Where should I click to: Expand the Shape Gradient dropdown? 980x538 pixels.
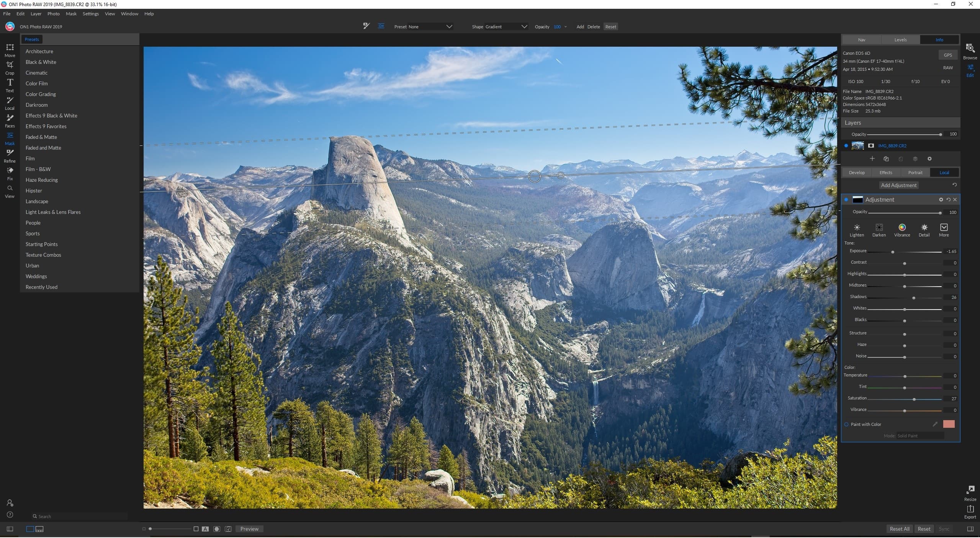(x=525, y=26)
